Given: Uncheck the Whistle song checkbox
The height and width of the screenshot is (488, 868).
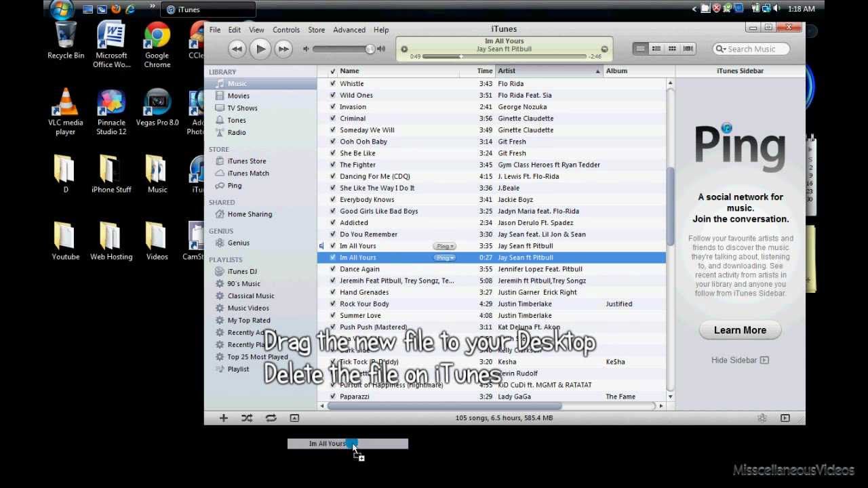Looking at the screenshot, I should click(332, 84).
